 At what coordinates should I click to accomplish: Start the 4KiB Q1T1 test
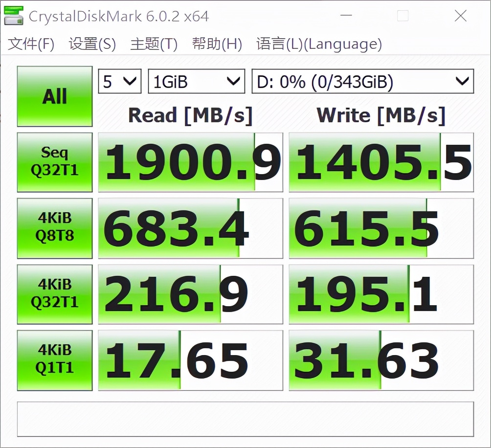point(54,360)
